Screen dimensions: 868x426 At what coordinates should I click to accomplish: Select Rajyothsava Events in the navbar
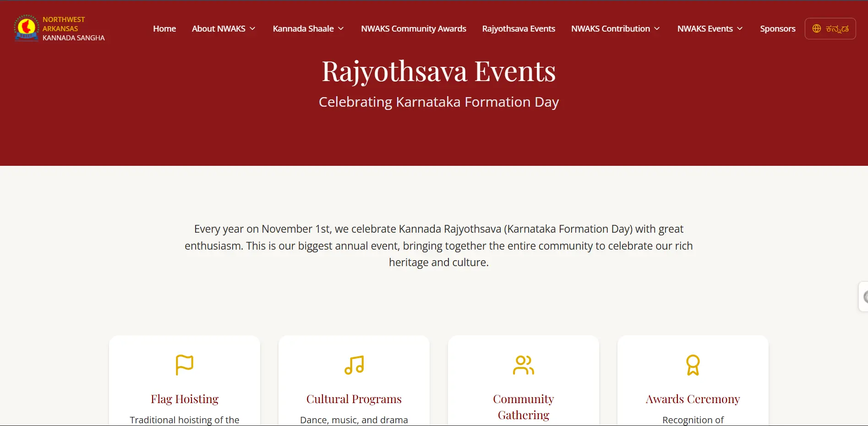518,28
